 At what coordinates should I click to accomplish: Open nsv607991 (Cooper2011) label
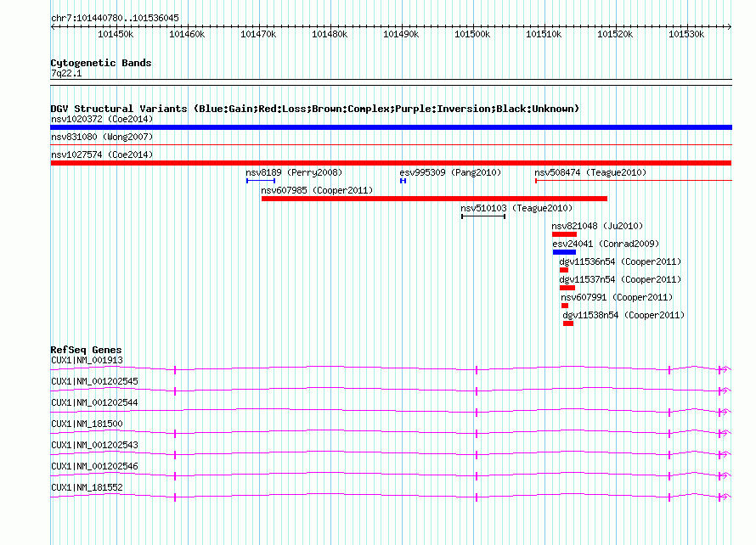[x=617, y=297]
